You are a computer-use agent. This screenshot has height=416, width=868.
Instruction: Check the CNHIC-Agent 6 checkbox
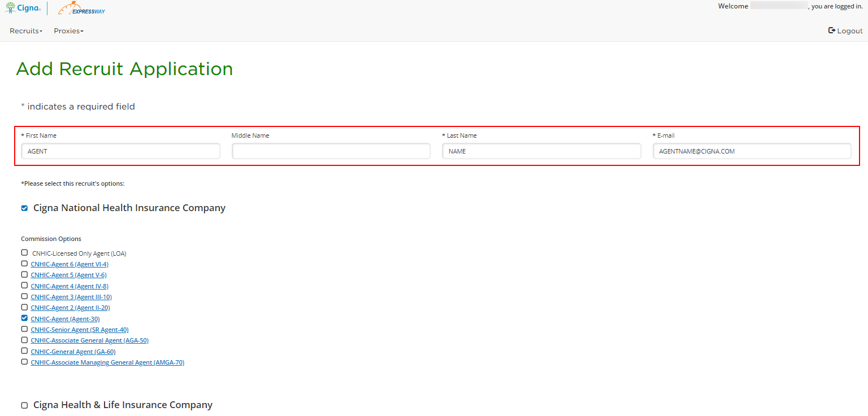pyautogui.click(x=24, y=264)
